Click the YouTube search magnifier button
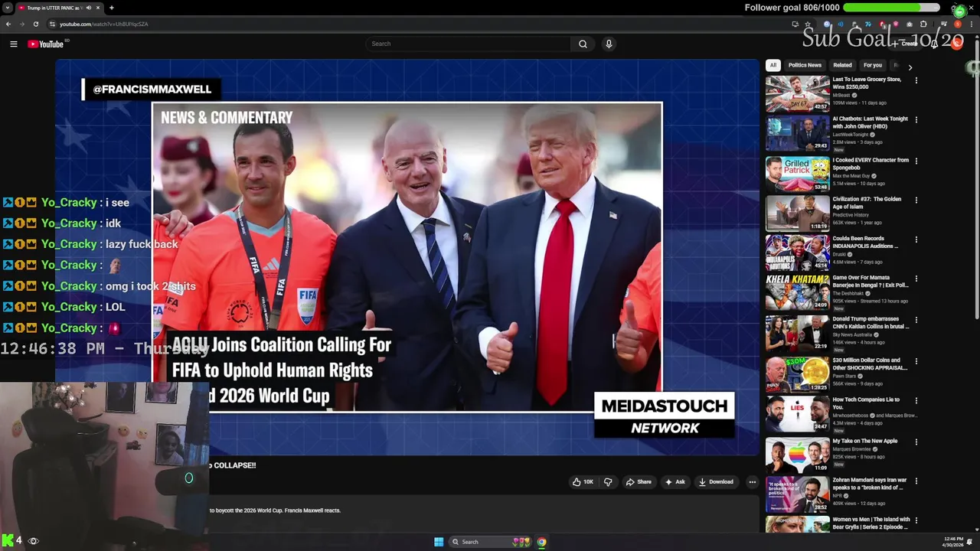 (x=583, y=44)
